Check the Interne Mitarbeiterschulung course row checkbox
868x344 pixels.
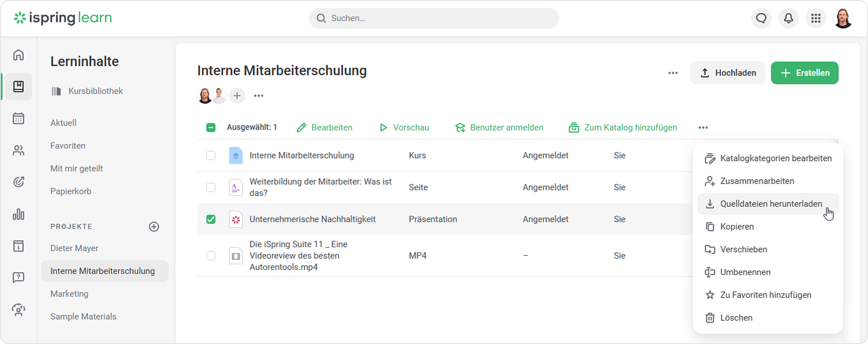(x=211, y=155)
